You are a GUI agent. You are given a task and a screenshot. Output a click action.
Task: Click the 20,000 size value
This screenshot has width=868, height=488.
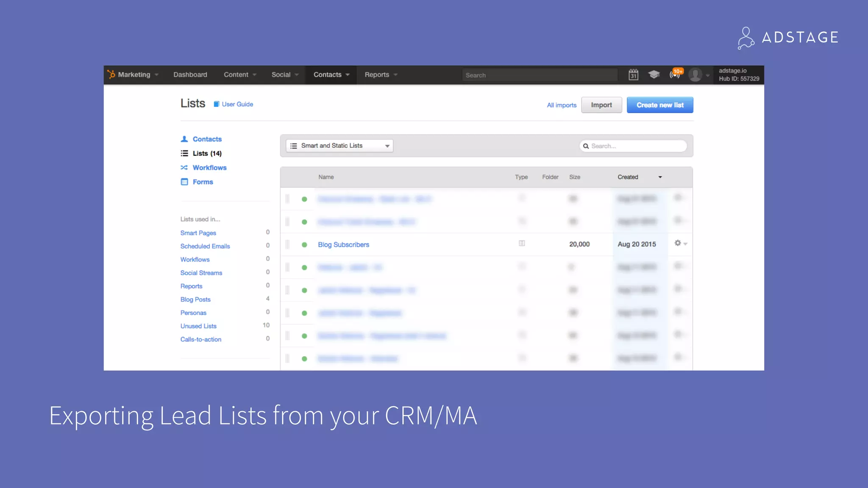click(579, 244)
